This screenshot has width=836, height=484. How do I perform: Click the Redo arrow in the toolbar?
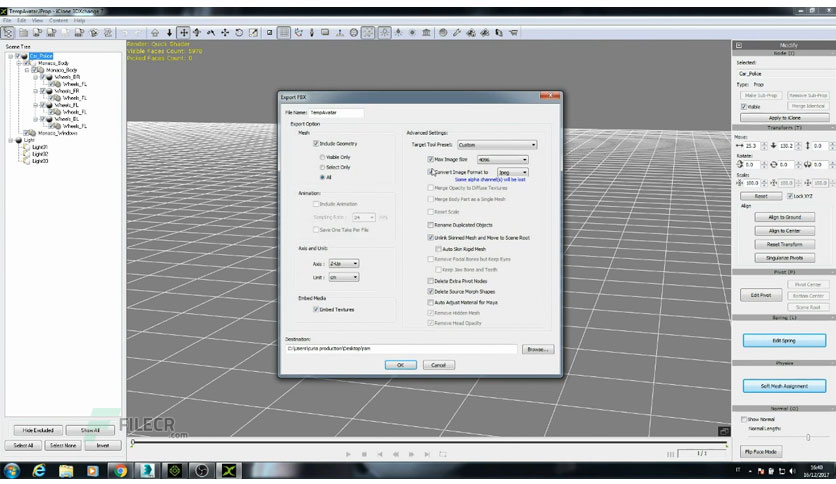[x=138, y=33]
